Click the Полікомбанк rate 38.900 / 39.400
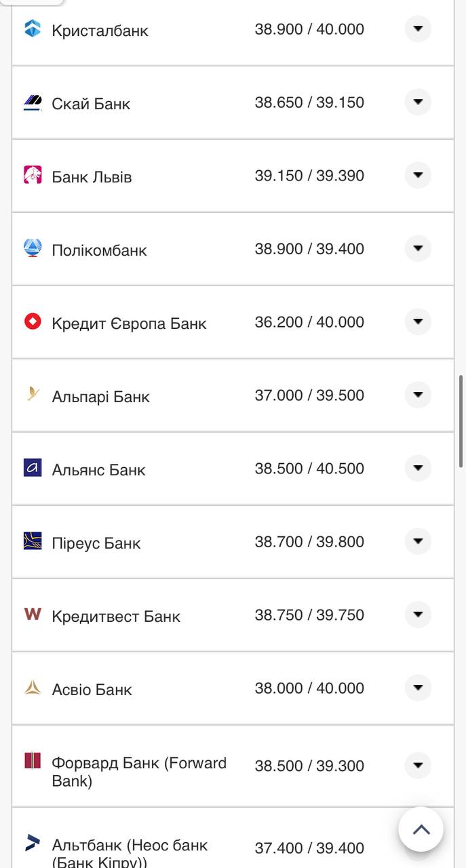 tap(309, 249)
